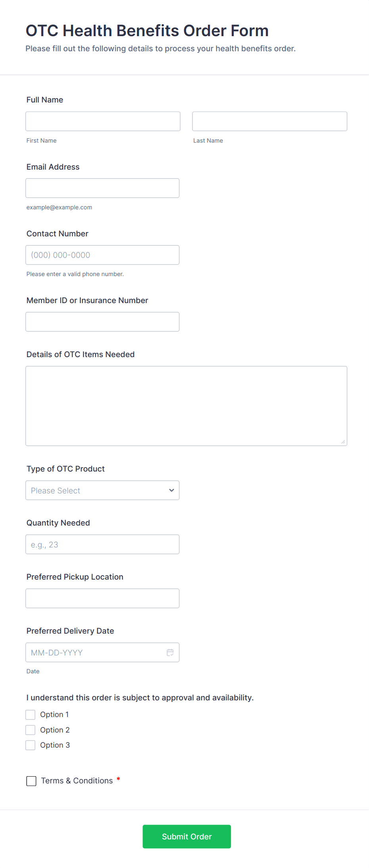
Task: Accept the Terms & Conditions checkbox
Action: (x=31, y=781)
